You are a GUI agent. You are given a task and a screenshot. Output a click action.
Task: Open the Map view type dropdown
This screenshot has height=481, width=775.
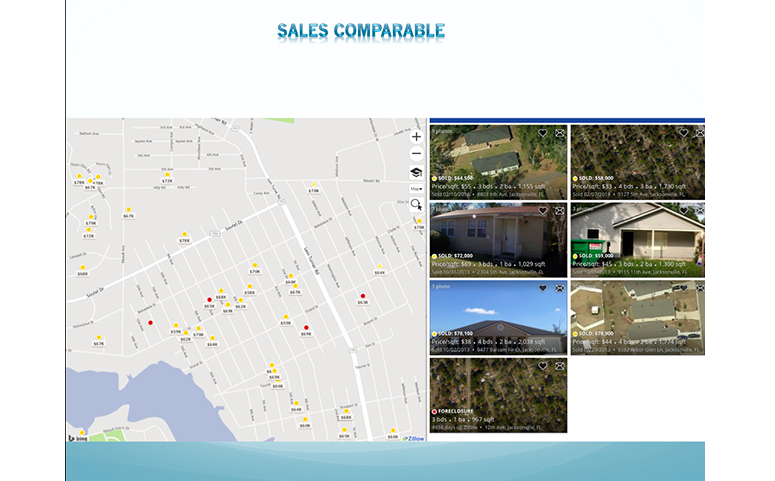416,188
